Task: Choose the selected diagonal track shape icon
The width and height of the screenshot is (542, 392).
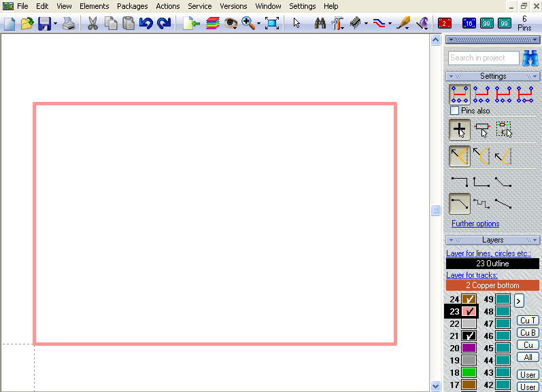Action: [x=460, y=204]
